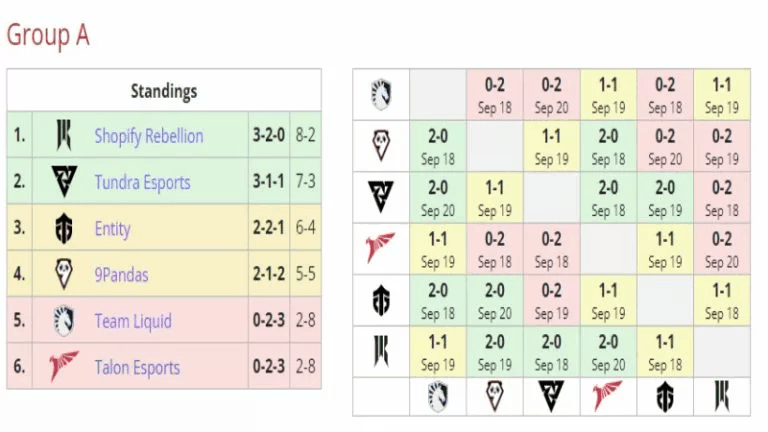Open the Shopify Rebellion team link

[148, 136]
